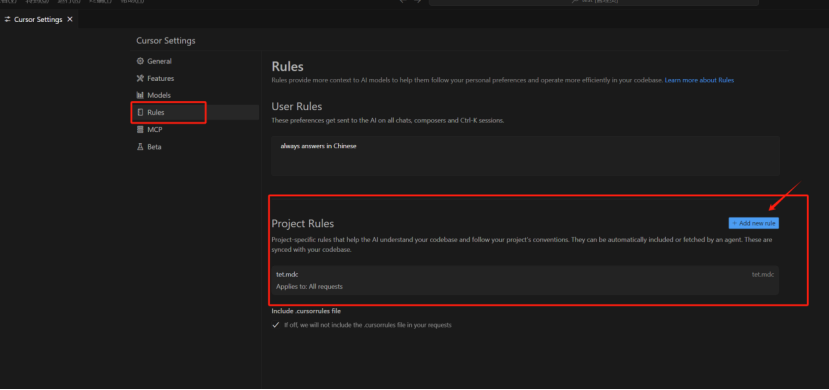Image resolution: width=829 pixels, height=390 pixels.
Task: Open the Beta flask icon
Action: pyautogui.click(x=140, y=147)
